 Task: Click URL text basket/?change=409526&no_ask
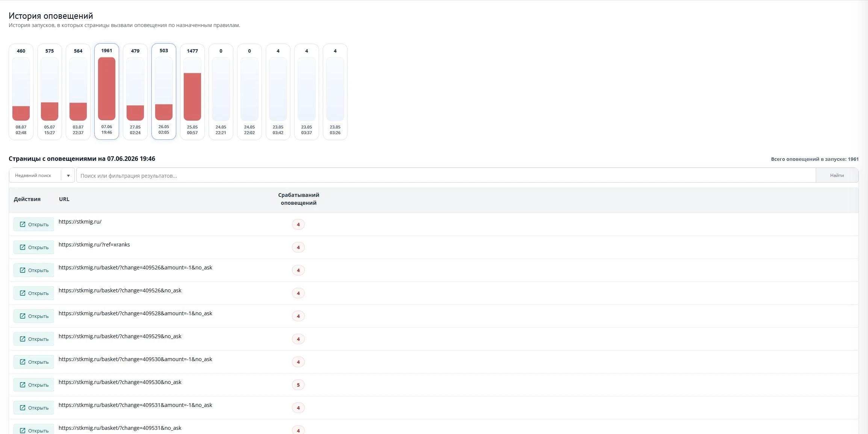coord(120,290)
